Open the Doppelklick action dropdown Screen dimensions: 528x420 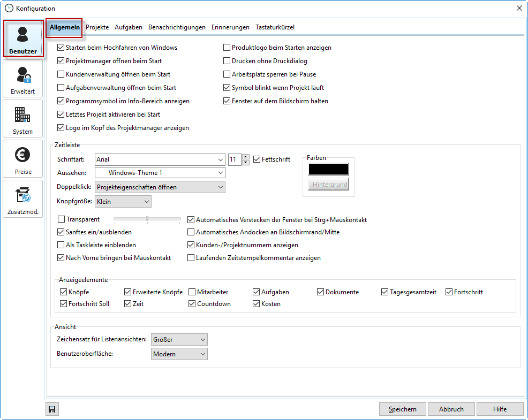(x=221, y=187)
